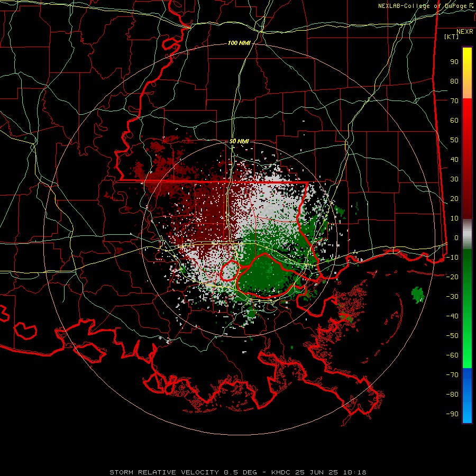
Task: Click the 30 value on the velocity scale
Action: [x=454, y=179]
